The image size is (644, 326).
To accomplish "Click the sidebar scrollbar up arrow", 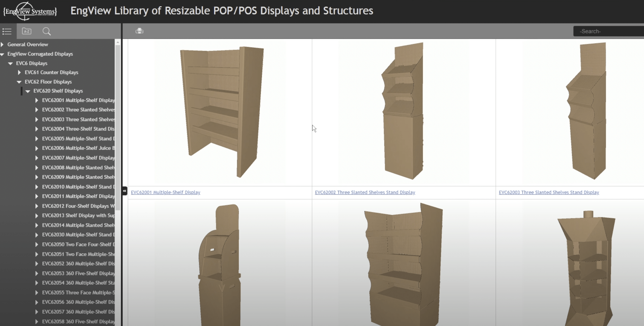I will click(118, 42).
